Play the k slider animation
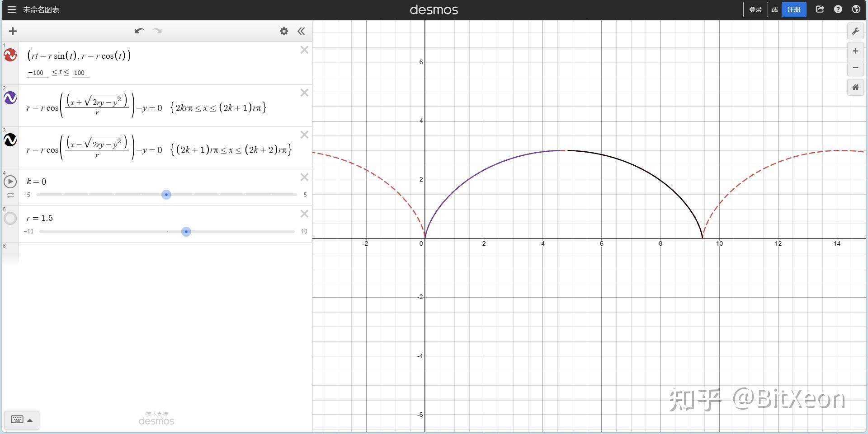Viewport: 868px width, 434px height. [10, 182]
